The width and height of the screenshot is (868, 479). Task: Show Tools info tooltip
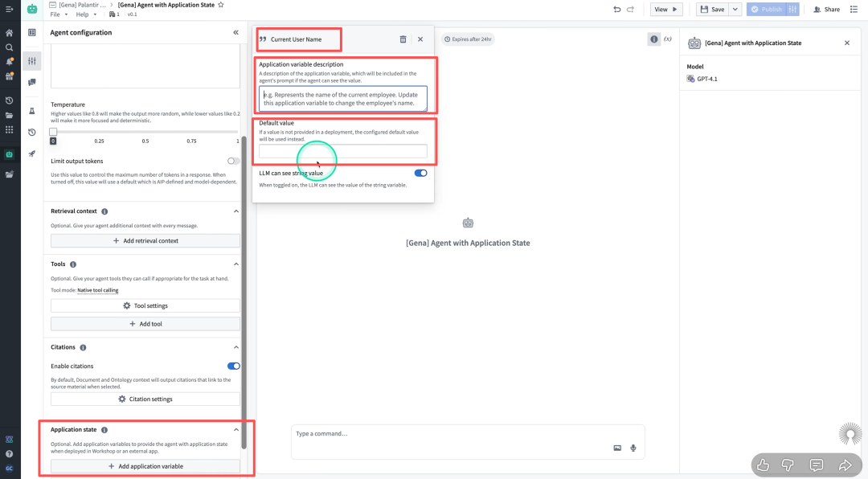tap(73, 264)
